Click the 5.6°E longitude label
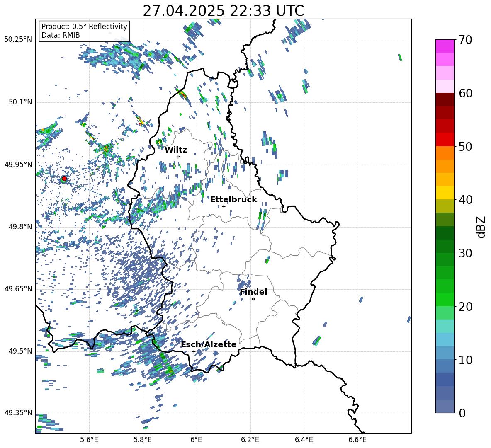 pyautogui.click(x=89, y=440)
